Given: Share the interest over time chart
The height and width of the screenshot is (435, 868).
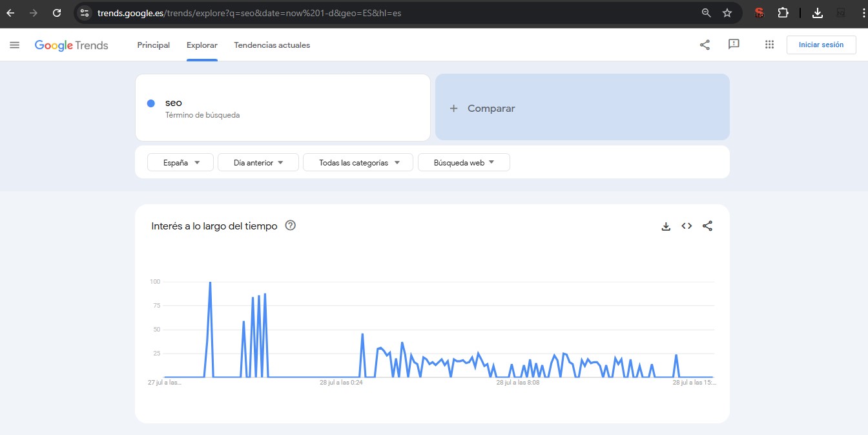Looking at the screenshot, I should pyautogui.click(x=707, y=226).
